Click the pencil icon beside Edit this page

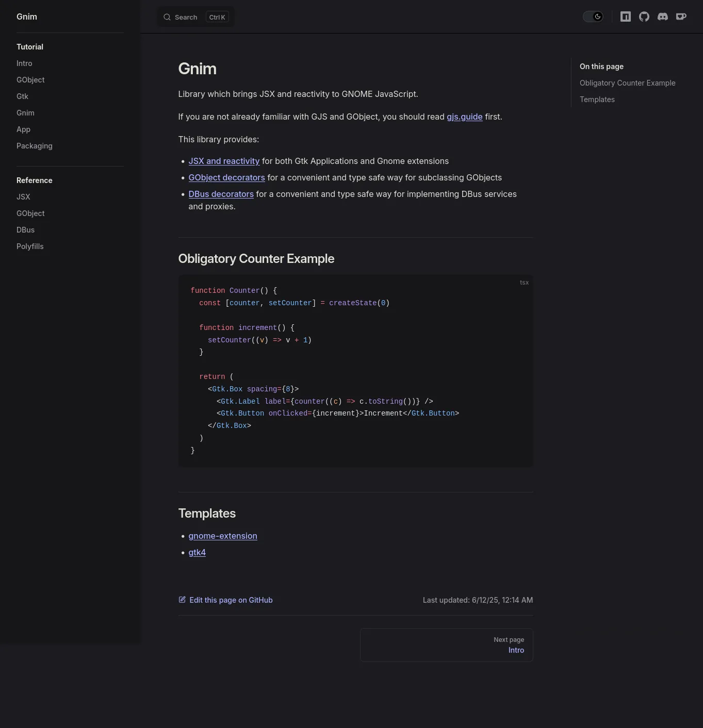[182, 600]
